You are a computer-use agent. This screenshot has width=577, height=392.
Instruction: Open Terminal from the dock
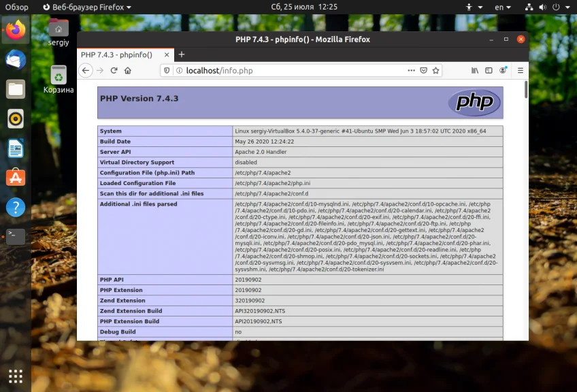click(16, 237)
